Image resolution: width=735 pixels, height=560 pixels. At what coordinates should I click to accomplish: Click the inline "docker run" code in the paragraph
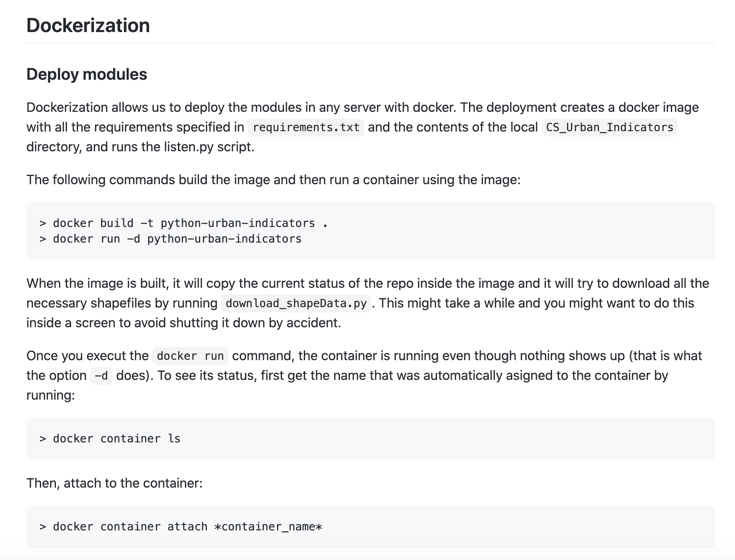click(x=190, y=356)
